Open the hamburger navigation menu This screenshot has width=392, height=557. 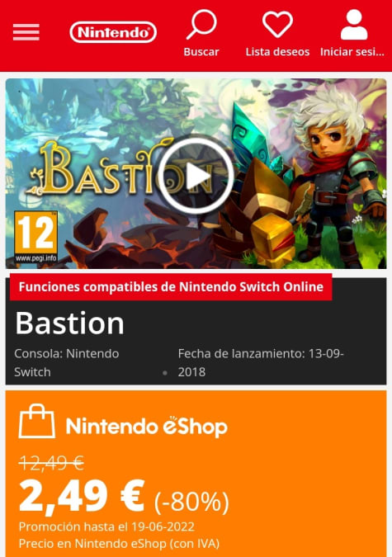tap(26, 32)
